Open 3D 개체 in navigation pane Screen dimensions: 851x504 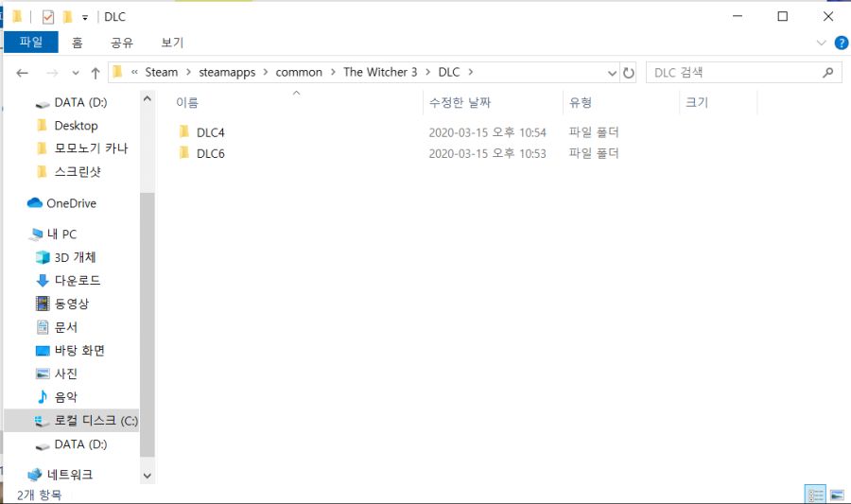click(x=75, y=258)
